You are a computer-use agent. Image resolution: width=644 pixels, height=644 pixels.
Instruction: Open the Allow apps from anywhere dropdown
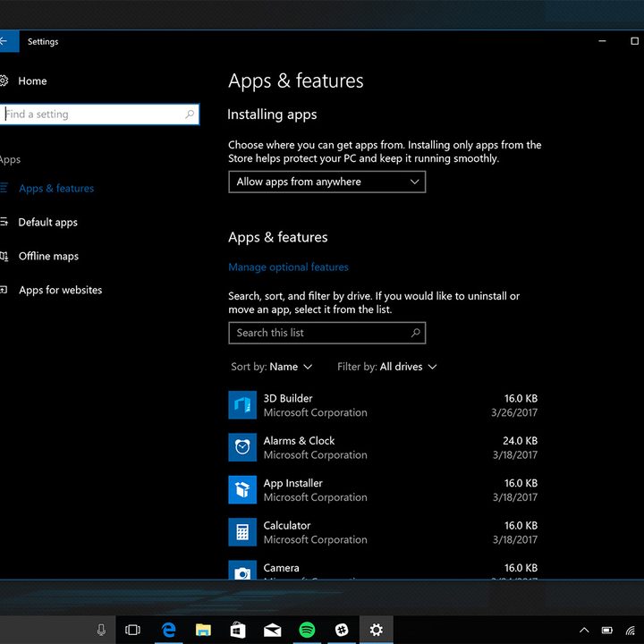[x=327, y=182]
